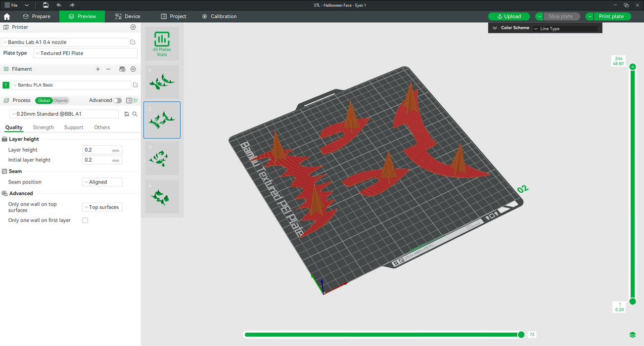Open printer settings gear icon

[x=133, y=27]
